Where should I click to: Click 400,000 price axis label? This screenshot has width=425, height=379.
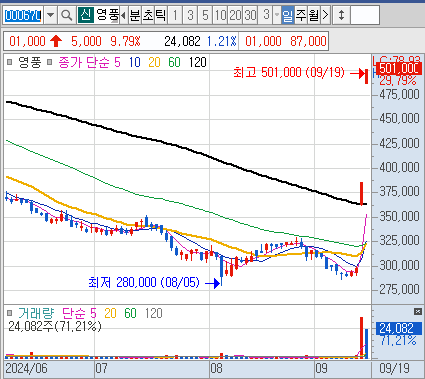click(x=399, y=167)
